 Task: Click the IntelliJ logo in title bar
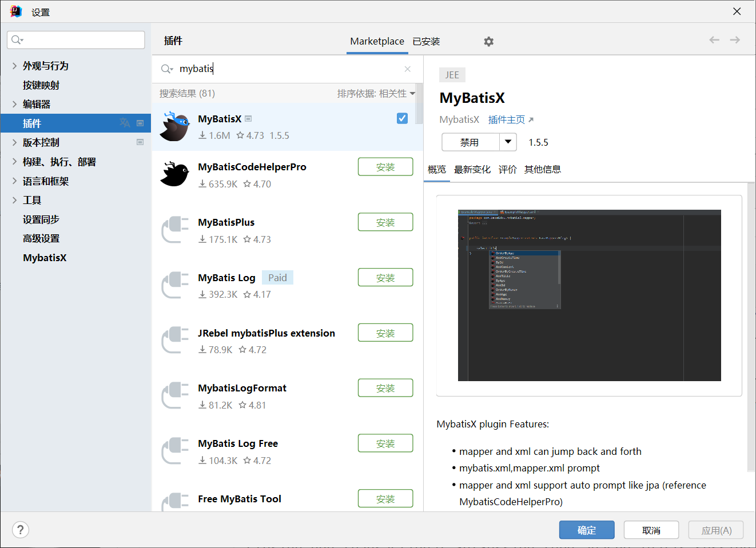(16, 11)
